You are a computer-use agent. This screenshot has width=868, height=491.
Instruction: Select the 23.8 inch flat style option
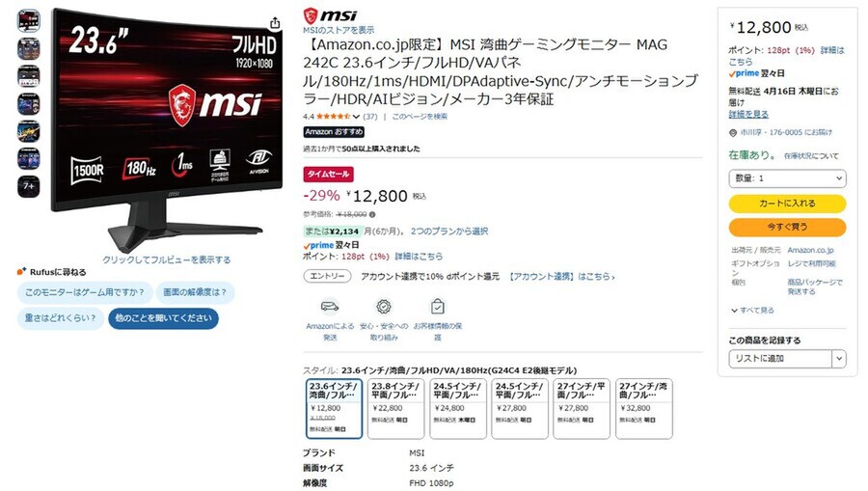point(395,408)
